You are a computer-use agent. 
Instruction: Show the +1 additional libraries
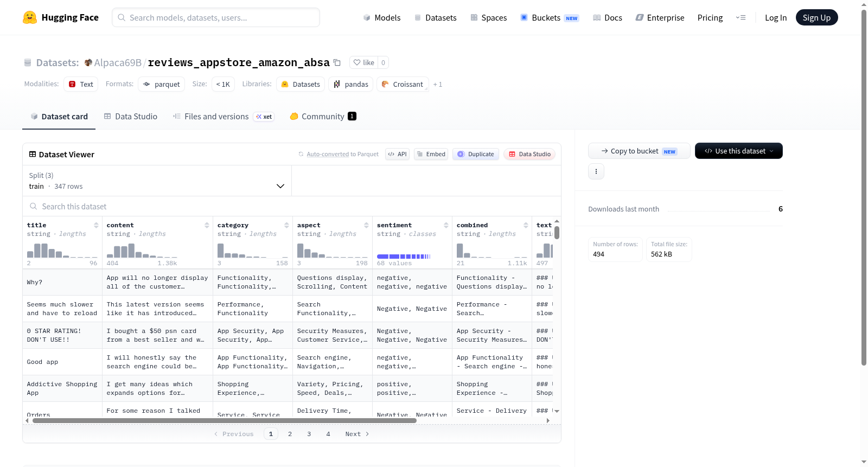pos(438,84)
